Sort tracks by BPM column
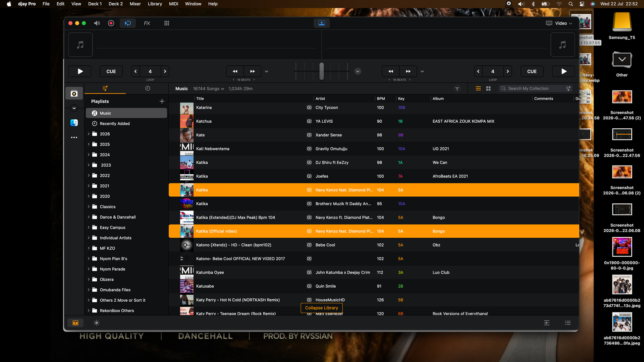 click(x=381, y=99)
